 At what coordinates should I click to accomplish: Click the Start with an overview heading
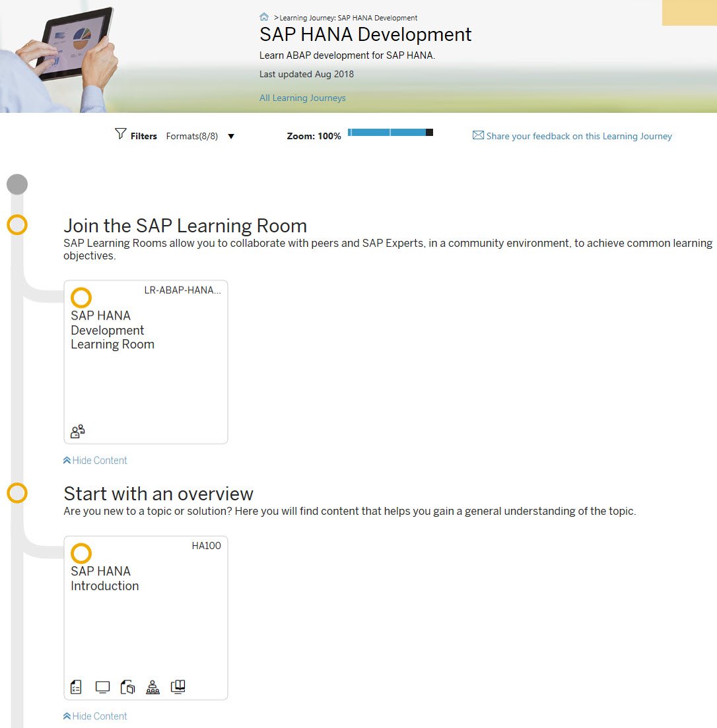tap(158, 494)
